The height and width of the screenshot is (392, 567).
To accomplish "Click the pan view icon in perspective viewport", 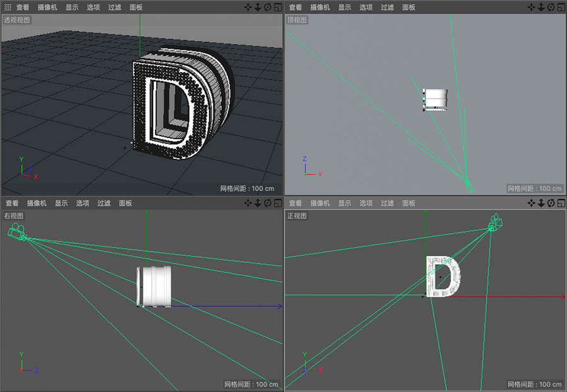I will [x=248, y=7].
